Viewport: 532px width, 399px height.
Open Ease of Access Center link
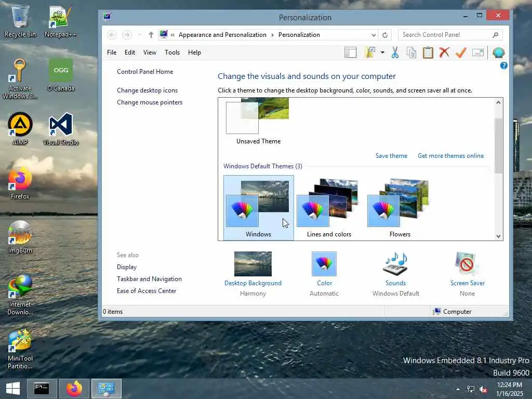tap(146, 291)
